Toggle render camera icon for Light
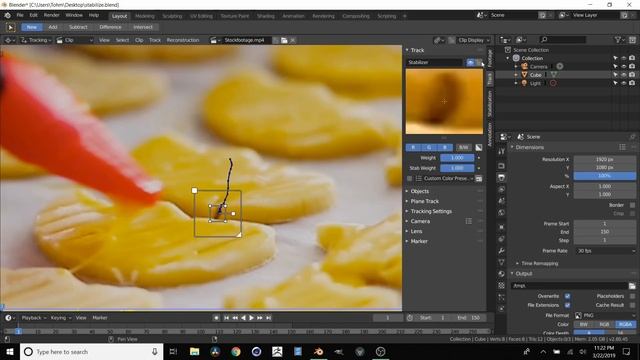This screenshot has height=360, width=640. point(632,83)
